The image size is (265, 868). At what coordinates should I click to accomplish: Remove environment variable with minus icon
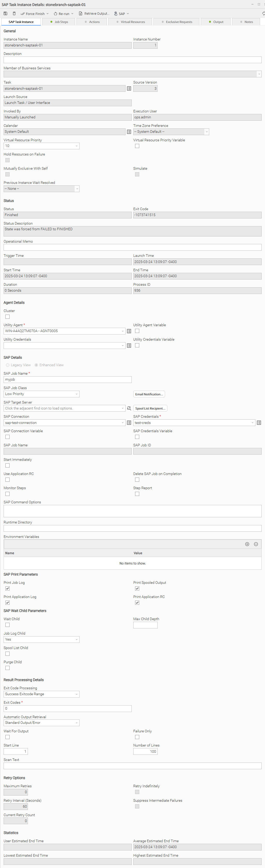click(256, 544)
